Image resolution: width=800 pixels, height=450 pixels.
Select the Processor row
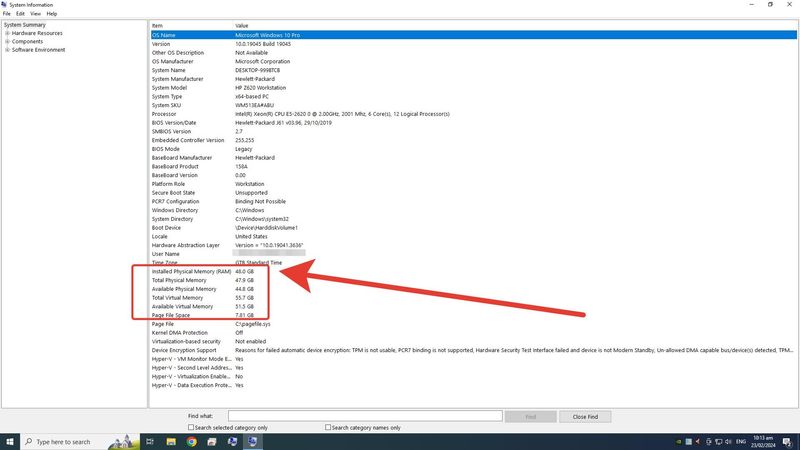tap(473, 114)
